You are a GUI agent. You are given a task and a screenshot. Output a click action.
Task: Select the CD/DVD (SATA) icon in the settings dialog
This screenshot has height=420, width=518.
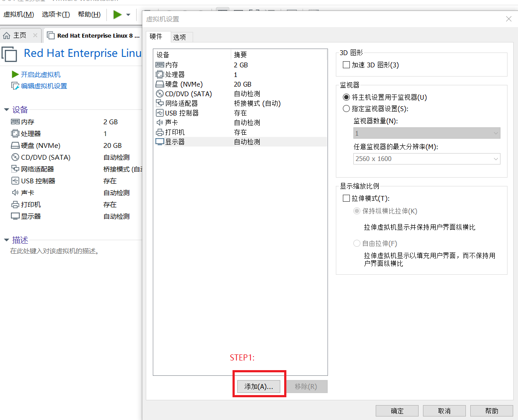click(x=160, y=94)
